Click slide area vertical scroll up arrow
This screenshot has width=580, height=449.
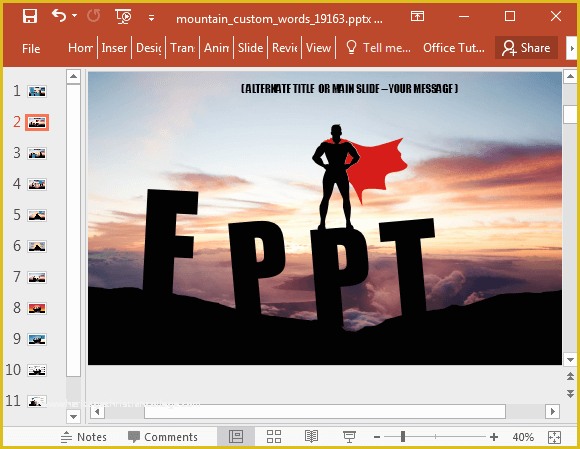(570, 77)
